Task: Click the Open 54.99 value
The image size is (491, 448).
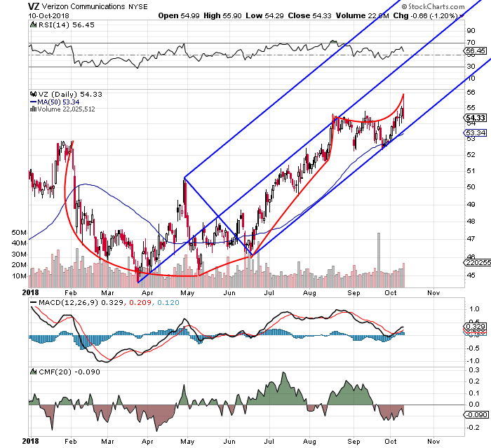Action: click(x=179, y=15)
